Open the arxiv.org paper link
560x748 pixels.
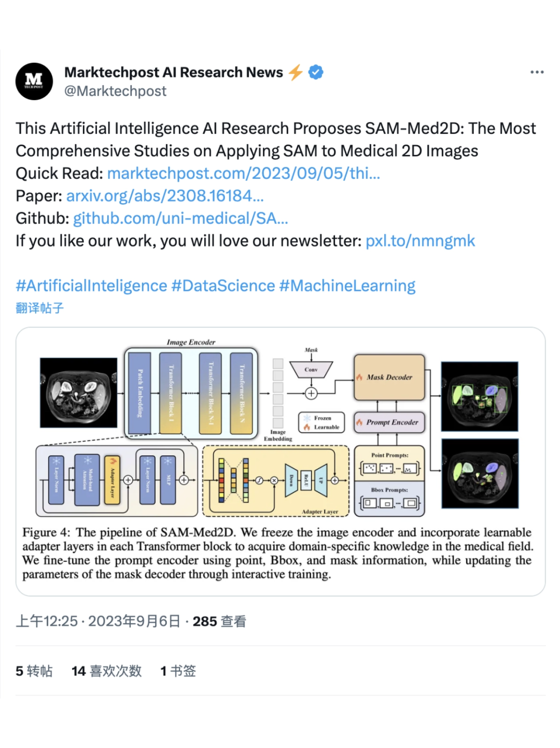[x=165, y=196]
